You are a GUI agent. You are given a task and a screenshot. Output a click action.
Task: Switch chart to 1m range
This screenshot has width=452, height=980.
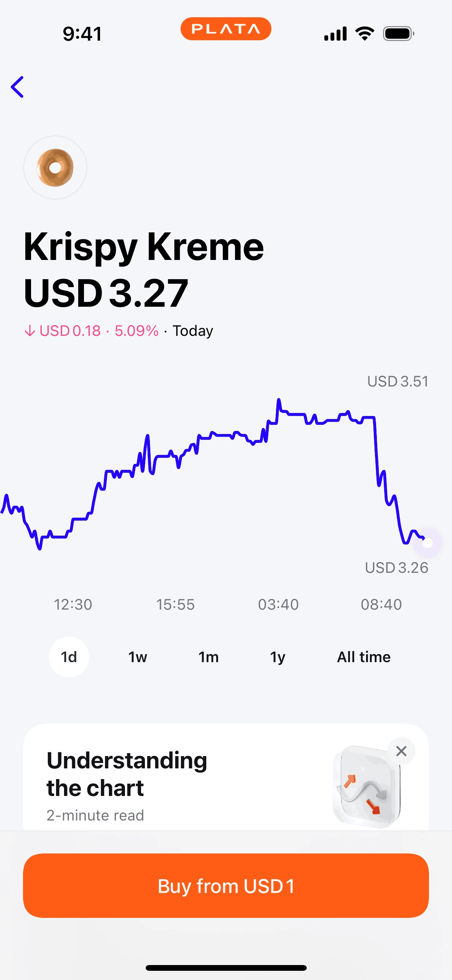click(209, 657)
